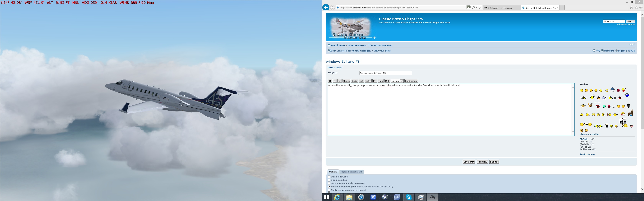This screenshot has height=201, width=644.
Task: Insert the HELP sign smiley
Action: (x=623, y=114)
